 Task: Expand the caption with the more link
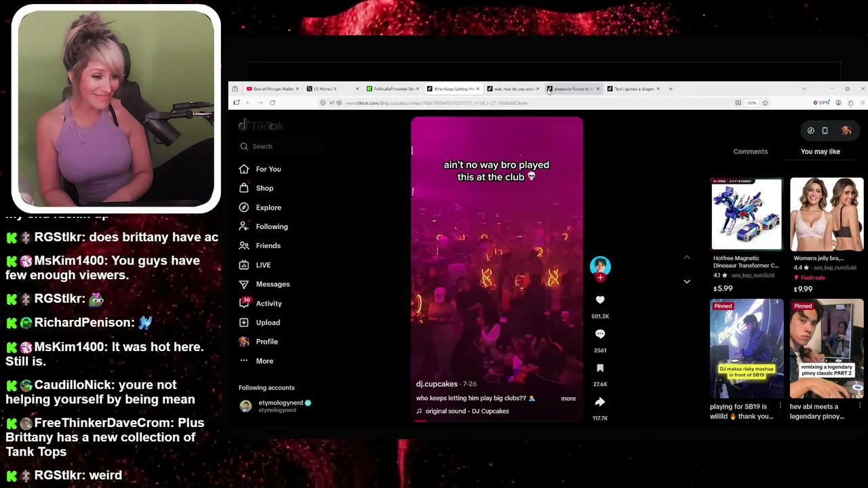(x=568, y=399)
